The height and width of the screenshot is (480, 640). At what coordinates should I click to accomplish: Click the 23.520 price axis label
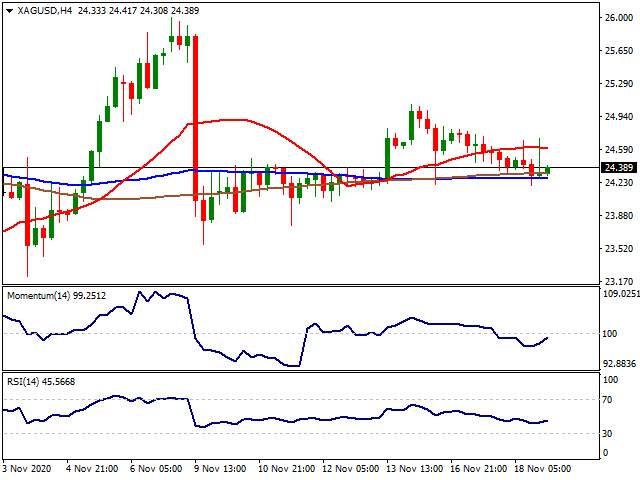[x=619, y=249]
